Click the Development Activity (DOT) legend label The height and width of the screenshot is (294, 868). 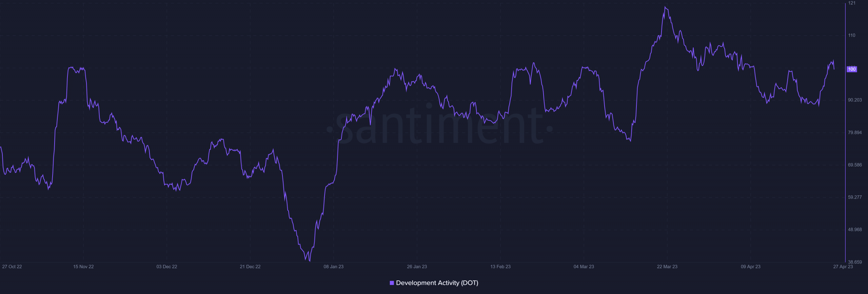(437, 283)
